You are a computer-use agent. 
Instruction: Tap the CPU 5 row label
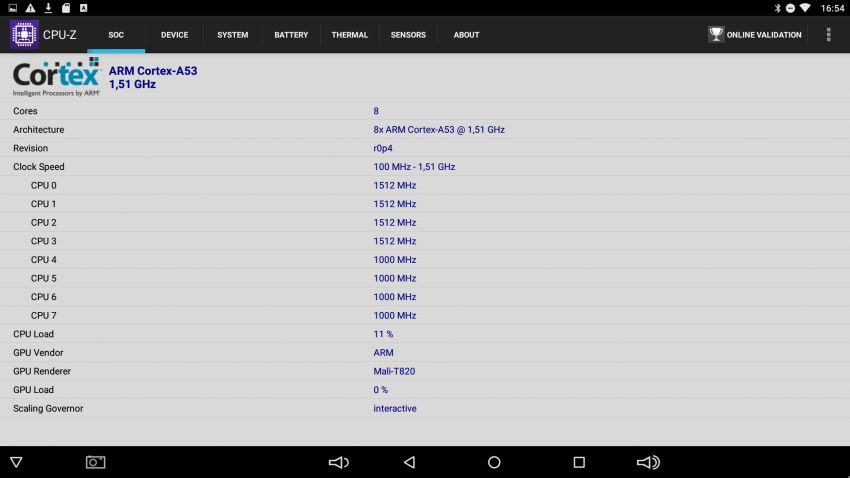43,278
